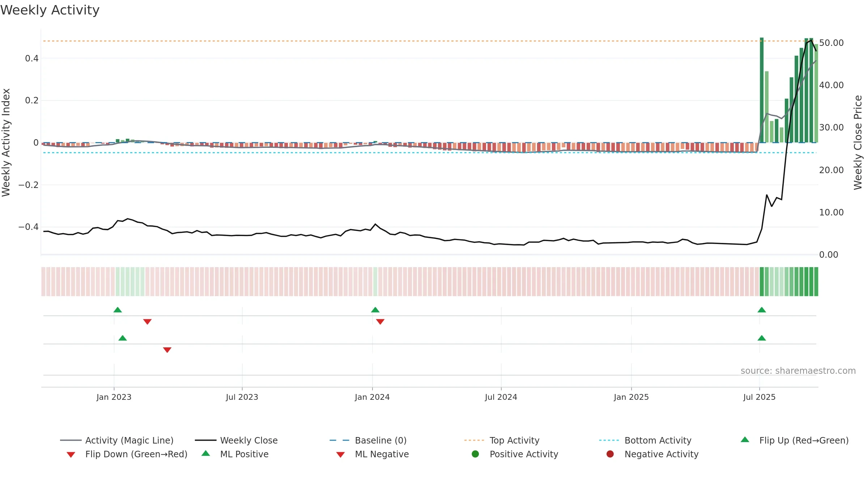Click the Jul 2024 x-axis label
The height and width of the screenshot is (488, 868).
(501, 397)
